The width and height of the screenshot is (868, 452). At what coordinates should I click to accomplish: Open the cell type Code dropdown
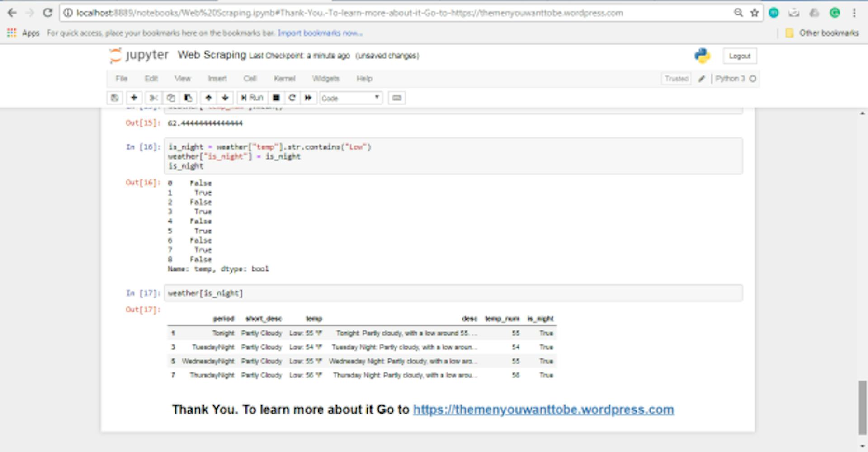click(351, 98)
